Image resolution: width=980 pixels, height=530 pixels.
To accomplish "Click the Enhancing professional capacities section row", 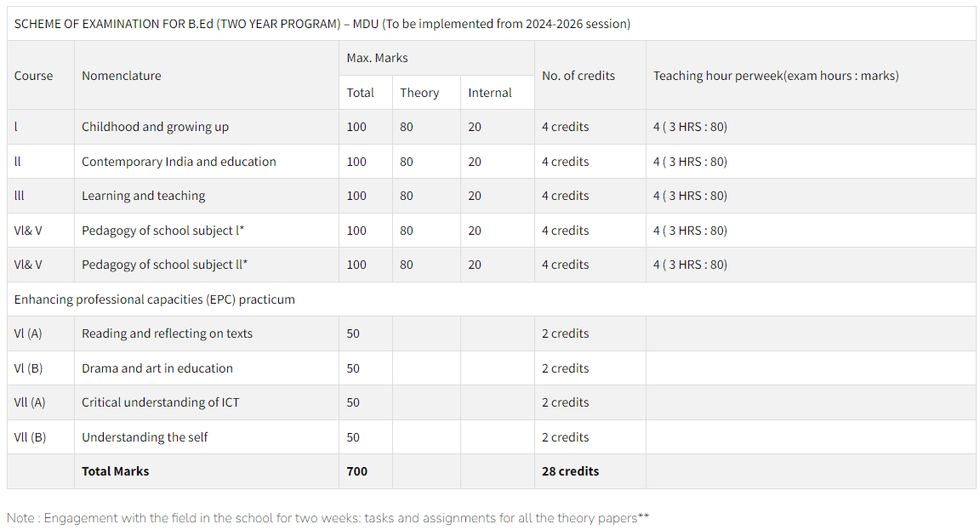I will click(x=491, y=299).
